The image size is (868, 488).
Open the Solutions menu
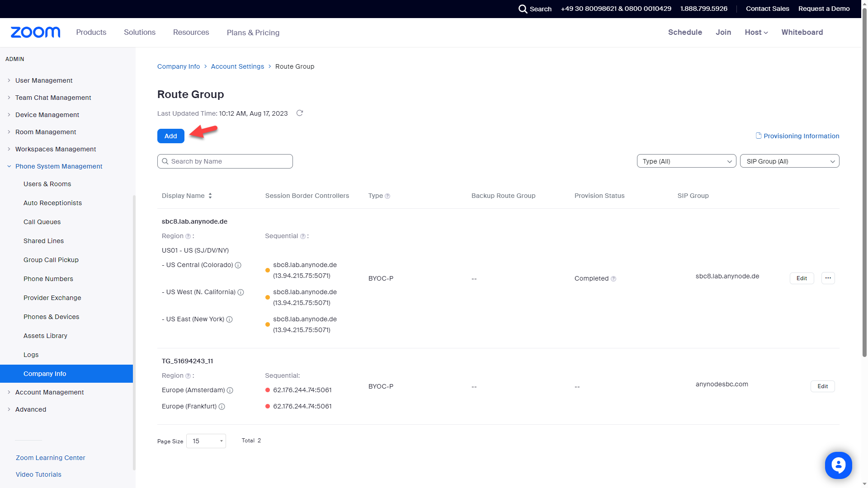coord(140,32)
